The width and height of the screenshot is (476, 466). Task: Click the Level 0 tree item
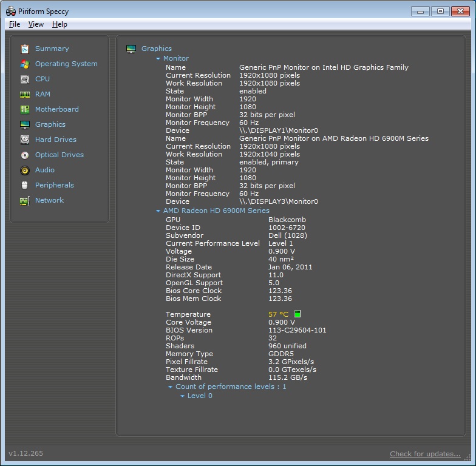click(200, 396)
